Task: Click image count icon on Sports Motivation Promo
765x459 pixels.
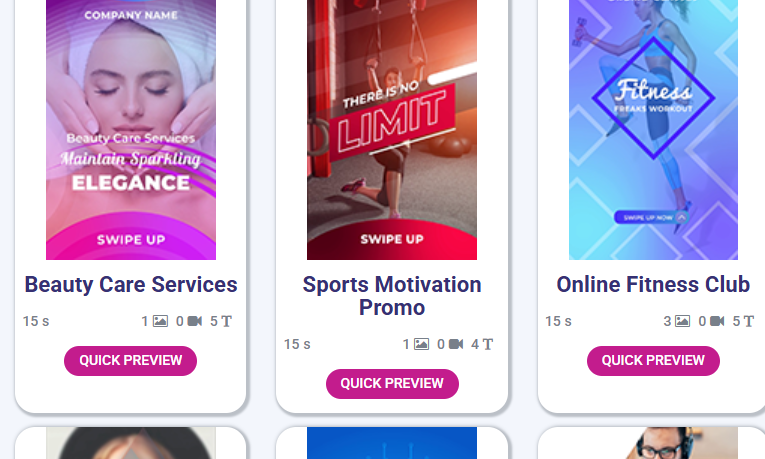Action: [422, 344]
